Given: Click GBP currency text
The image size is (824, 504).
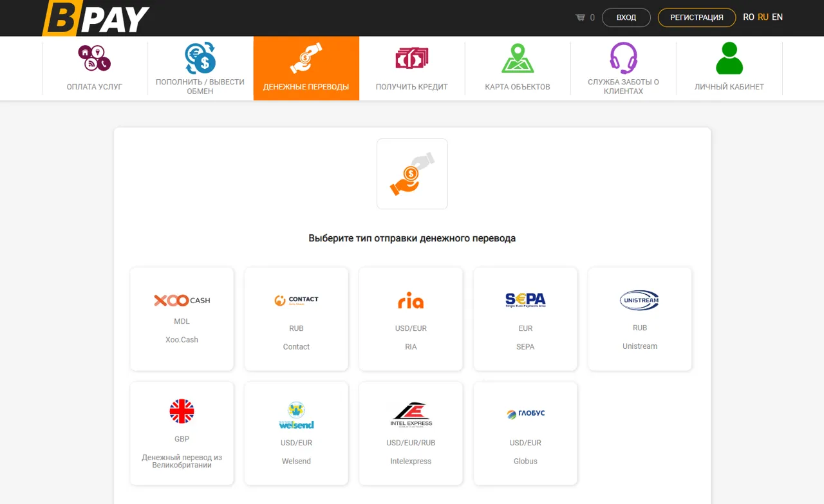Looking at the screenshot, I should tap(182, 439).
